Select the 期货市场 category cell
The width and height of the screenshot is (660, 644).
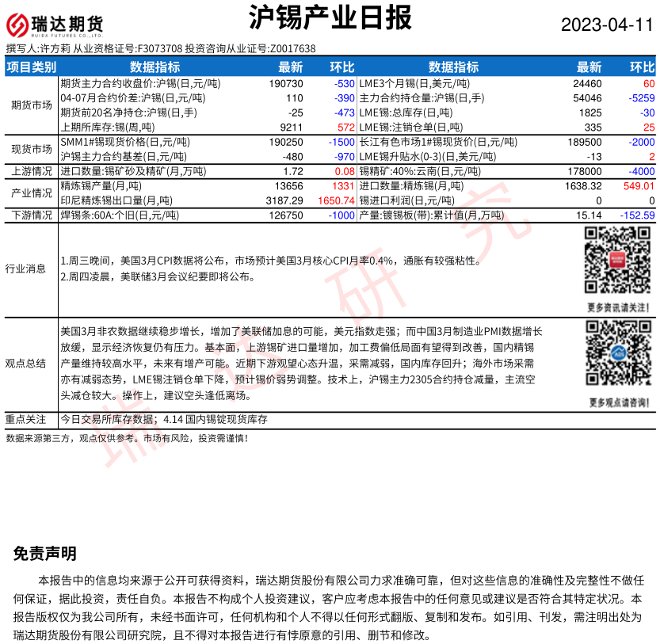click(x=32, y=105)
